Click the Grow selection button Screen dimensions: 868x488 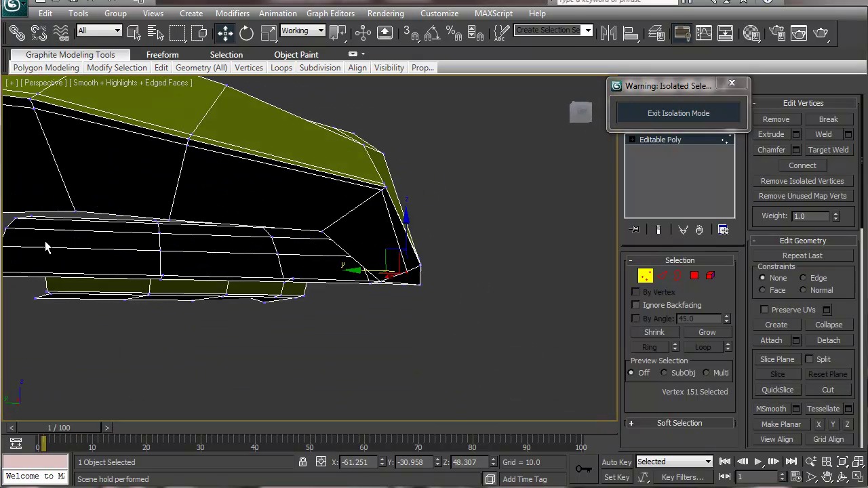coord(707,332)
